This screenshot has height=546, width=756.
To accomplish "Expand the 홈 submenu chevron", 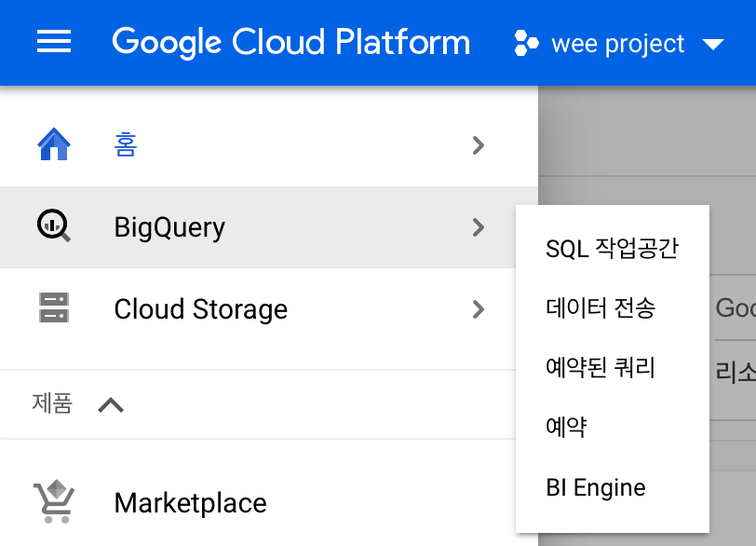I will pyautogui.click(x=479, y=145).
